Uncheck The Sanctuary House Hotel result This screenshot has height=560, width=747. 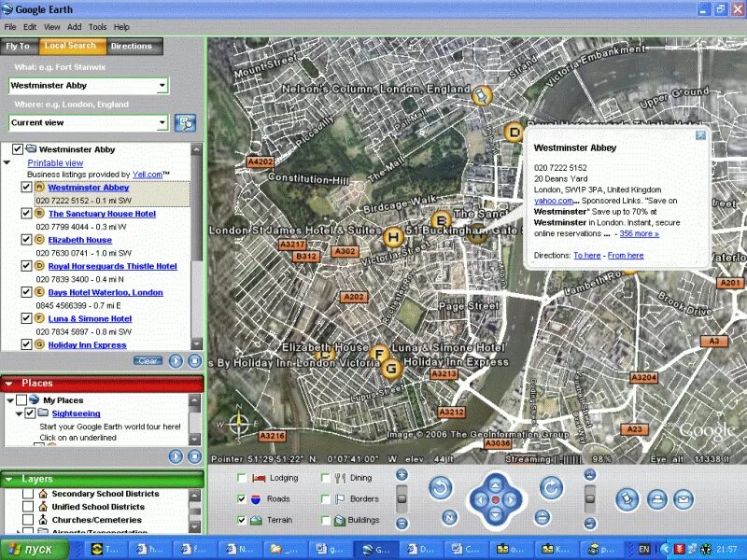click(27, 214)
